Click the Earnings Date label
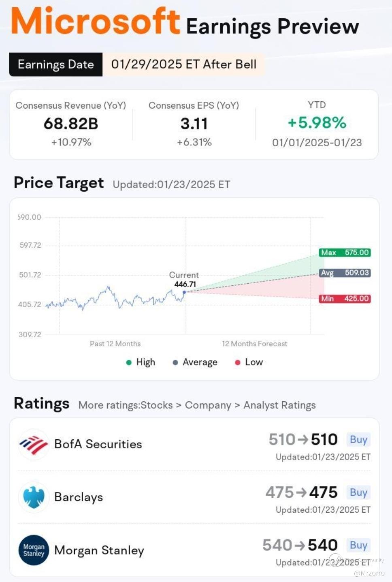Screen dimensions: 392x582 click(x=56, y=64)
